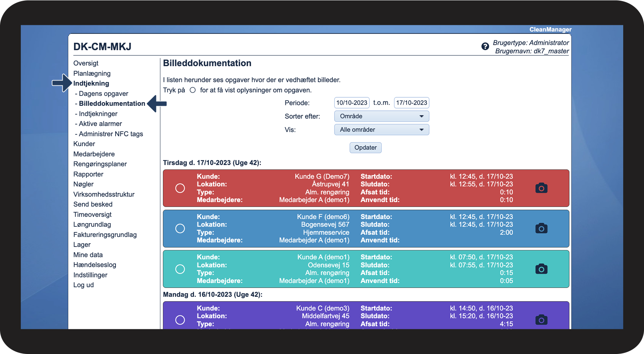Open camera icon for Kunde A task
Image resolution: width=644 pixels, height=354 pixels.
click(x=541, y=269)
